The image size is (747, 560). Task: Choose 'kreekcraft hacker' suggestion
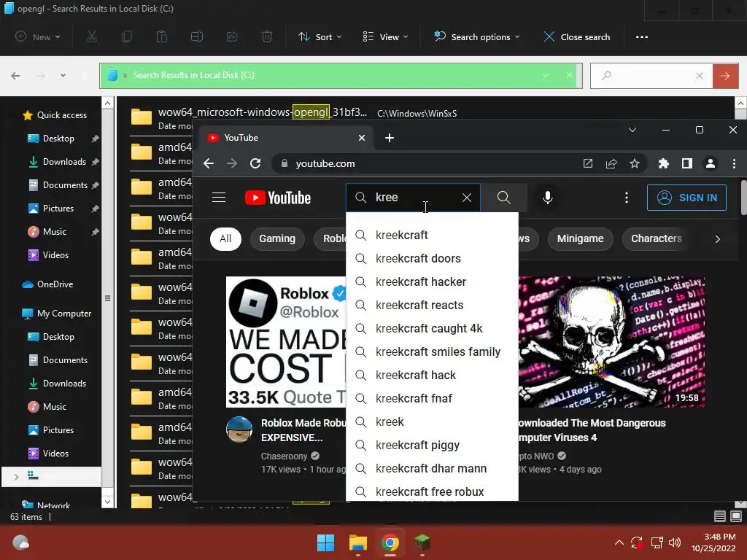[432, 282]
